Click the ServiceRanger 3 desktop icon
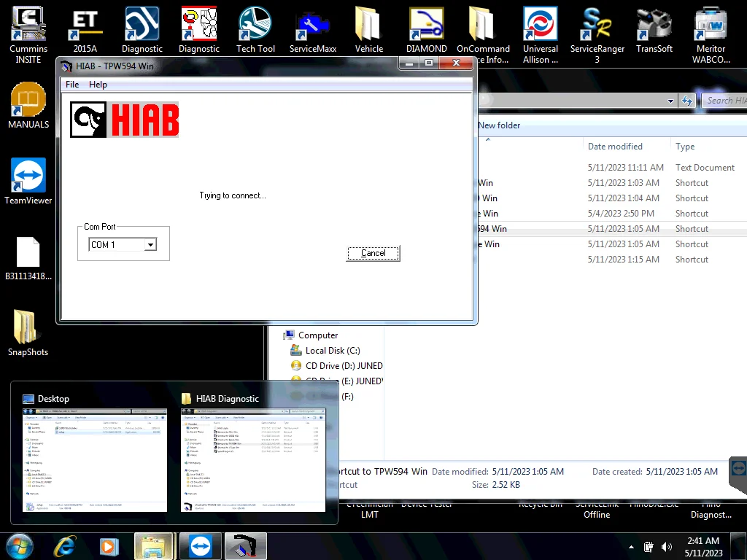This screenshot has height=560, width=747. (597, 26)
